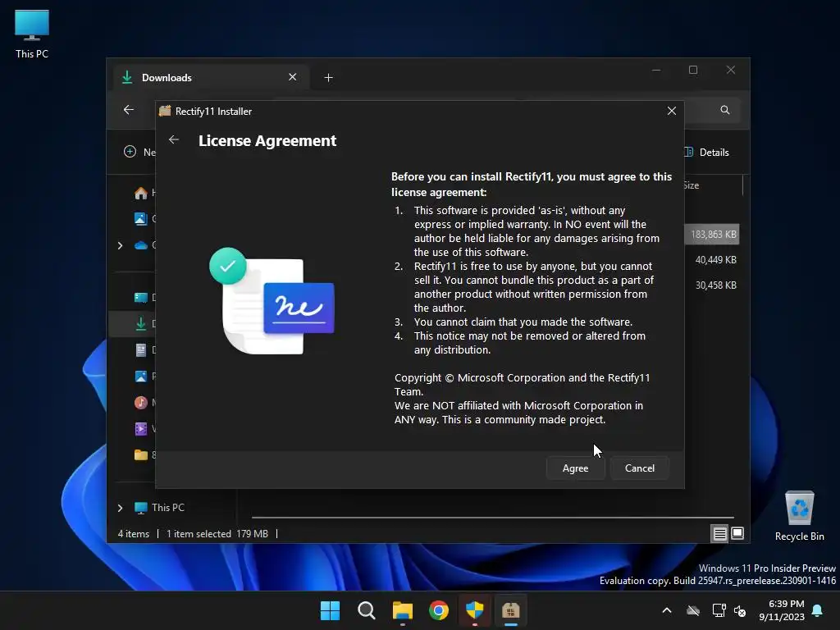The width and height of the screenshot is (840, 630).
Task: Select the Gallery item in the sidebar
Action: click(141, 218)
